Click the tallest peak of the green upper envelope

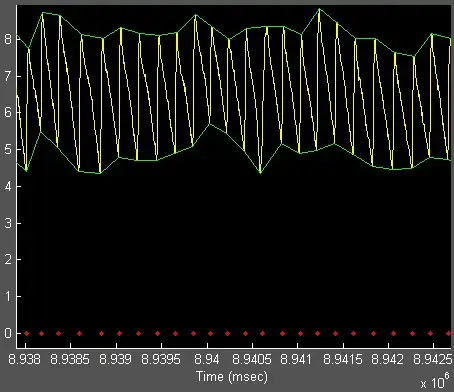[319, 9]
